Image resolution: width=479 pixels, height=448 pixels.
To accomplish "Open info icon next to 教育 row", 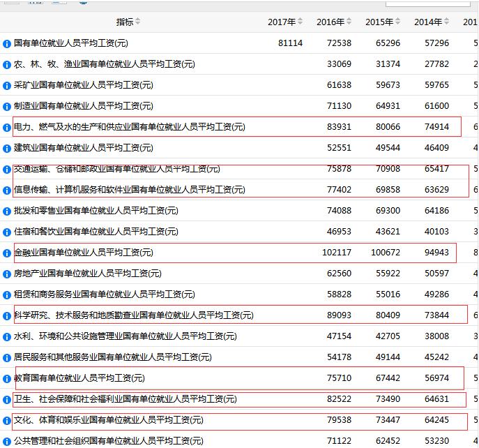I will 7,379.
